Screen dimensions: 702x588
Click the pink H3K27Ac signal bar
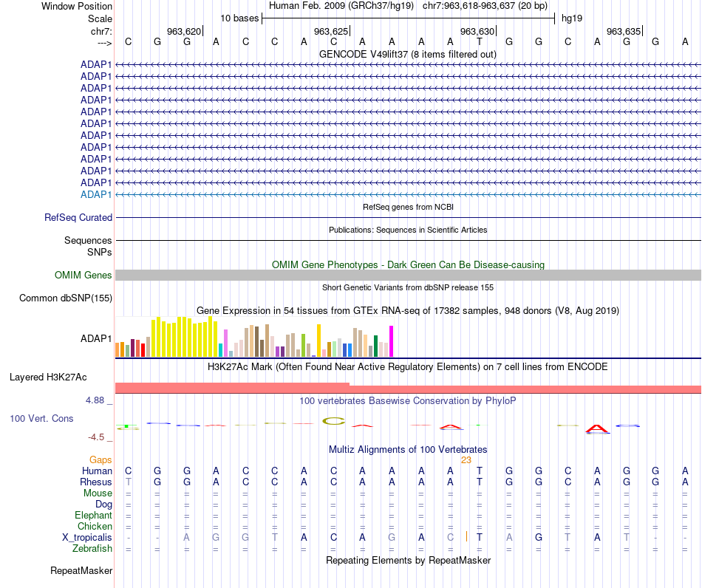pos(409,388)
